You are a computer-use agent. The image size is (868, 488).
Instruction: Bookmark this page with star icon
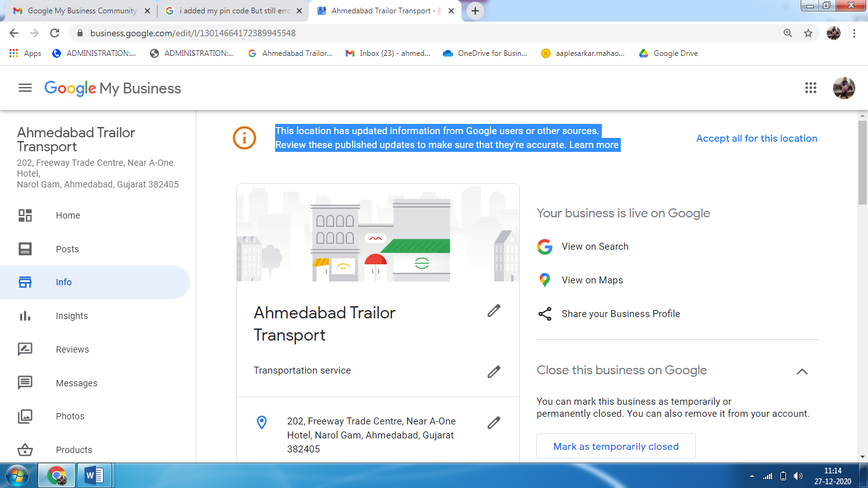click(x=808, y=33)
